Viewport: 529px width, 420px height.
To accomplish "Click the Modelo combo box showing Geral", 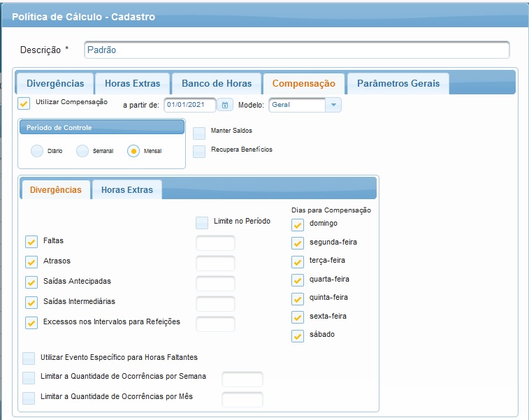I will point(305,105).
